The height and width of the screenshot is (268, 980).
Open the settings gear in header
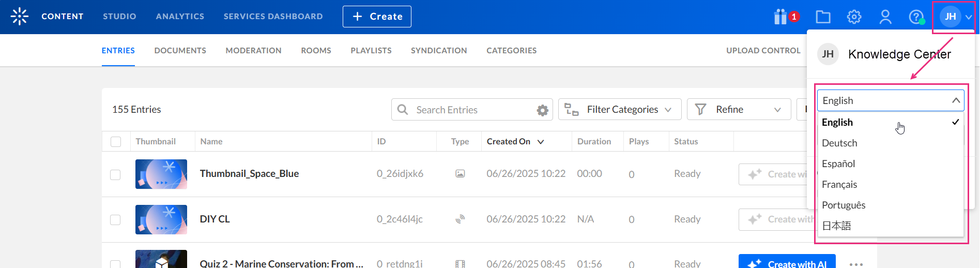coord(854,17)
